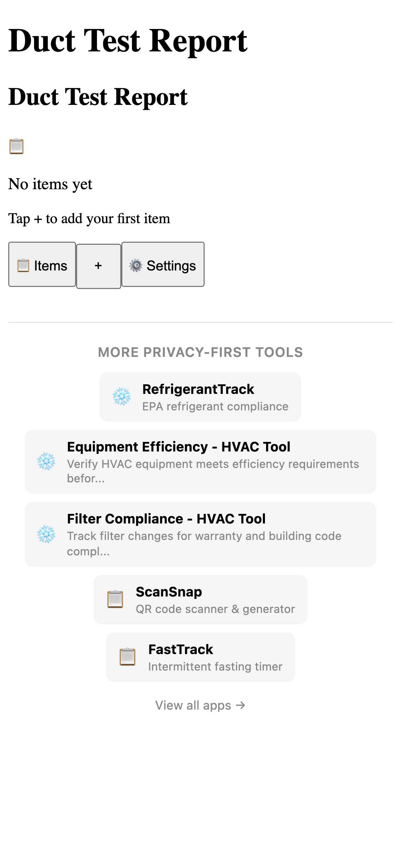This screenshot has width=401, height=868.
Task: Select the clipboard icon on the Items tab
Action: click(23, 265)
